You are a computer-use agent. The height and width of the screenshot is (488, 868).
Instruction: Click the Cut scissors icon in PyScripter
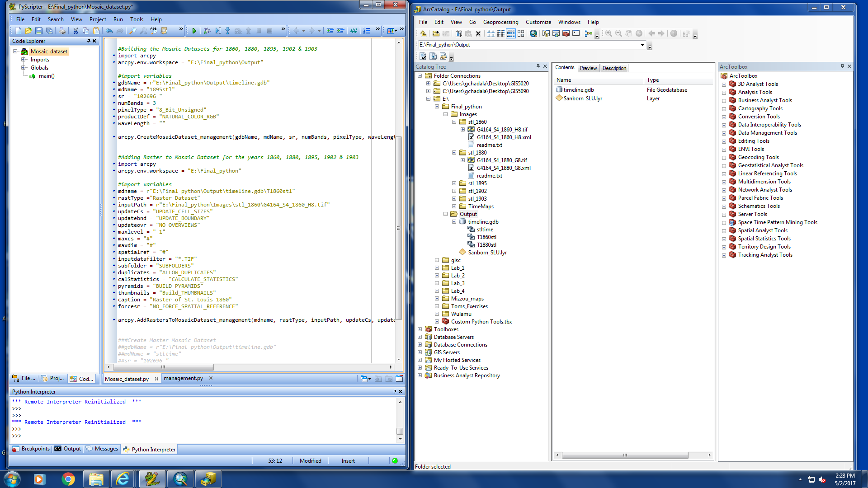[75, 31]
